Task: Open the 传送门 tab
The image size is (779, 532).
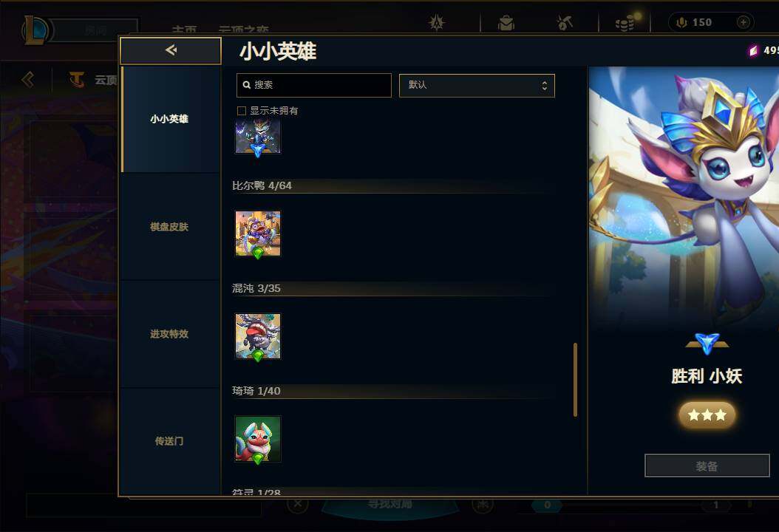Action: 169,441
